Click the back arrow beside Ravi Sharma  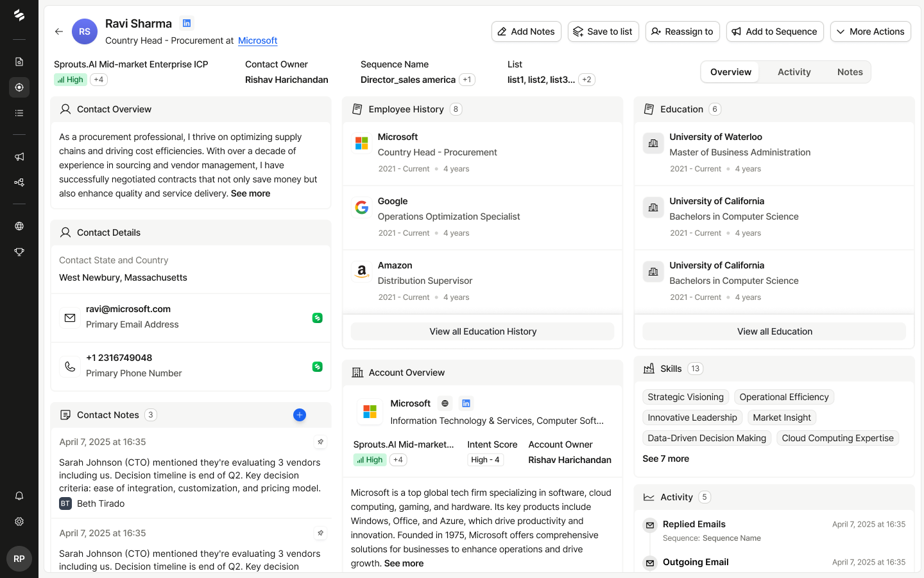pos(59,31)
